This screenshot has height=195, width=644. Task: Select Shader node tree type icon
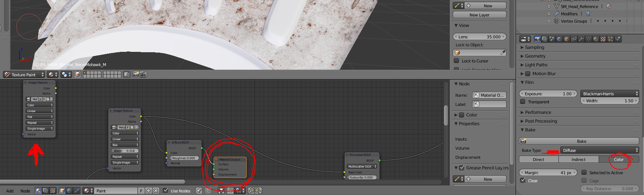pos(38,191)
